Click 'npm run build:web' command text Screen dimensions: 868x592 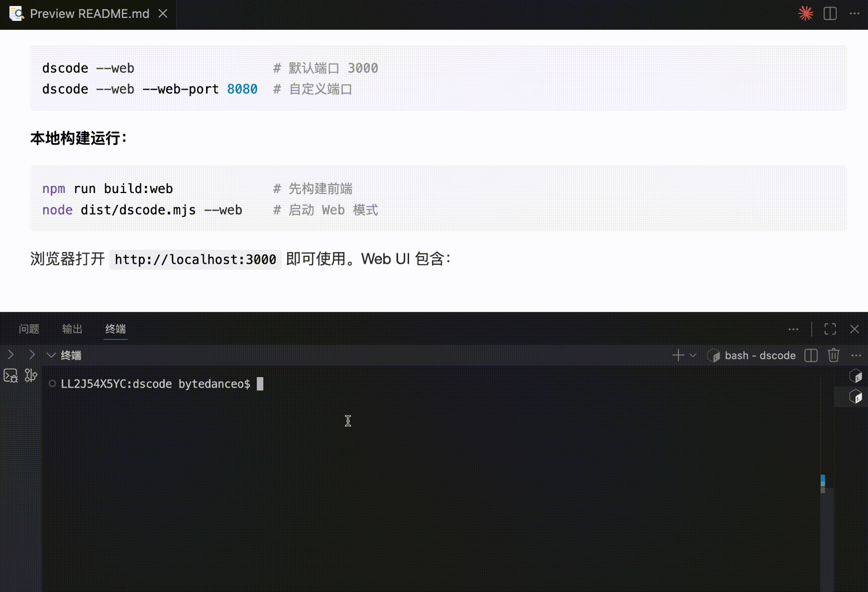[108, 189]
